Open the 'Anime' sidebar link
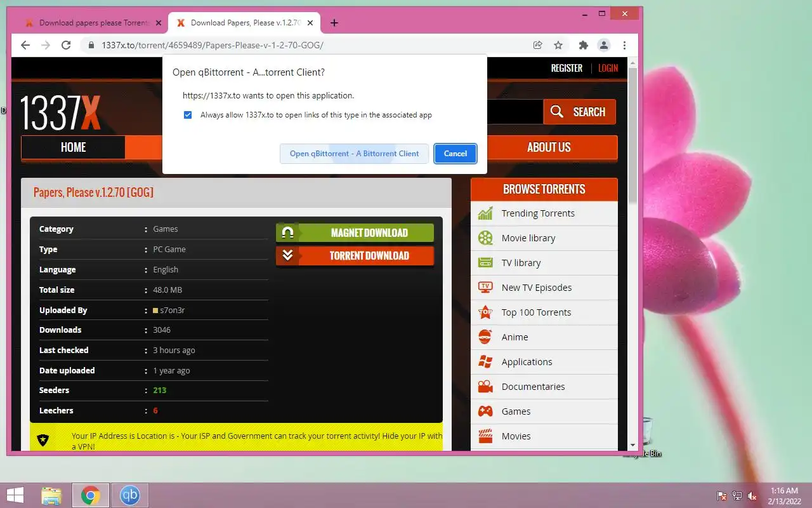Screen dimensions: 812x508 [x=514, y=337]
